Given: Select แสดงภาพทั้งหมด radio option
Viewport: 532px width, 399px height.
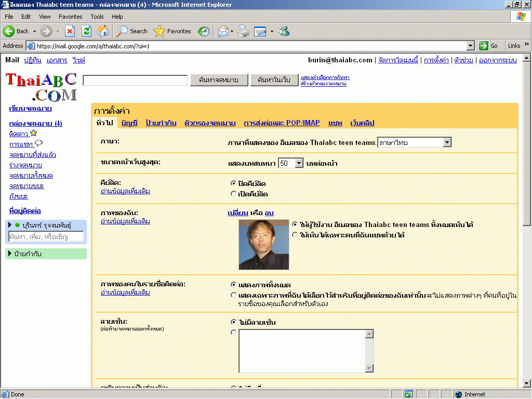Looking at the screenshot, I should tap(234, 285).
